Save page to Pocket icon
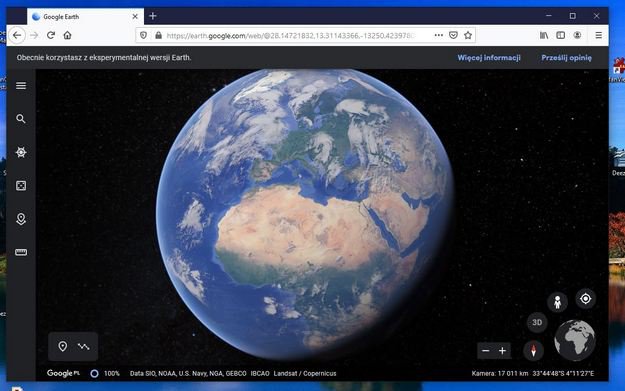This screenshot has height=391, width=625. point(453,35)
